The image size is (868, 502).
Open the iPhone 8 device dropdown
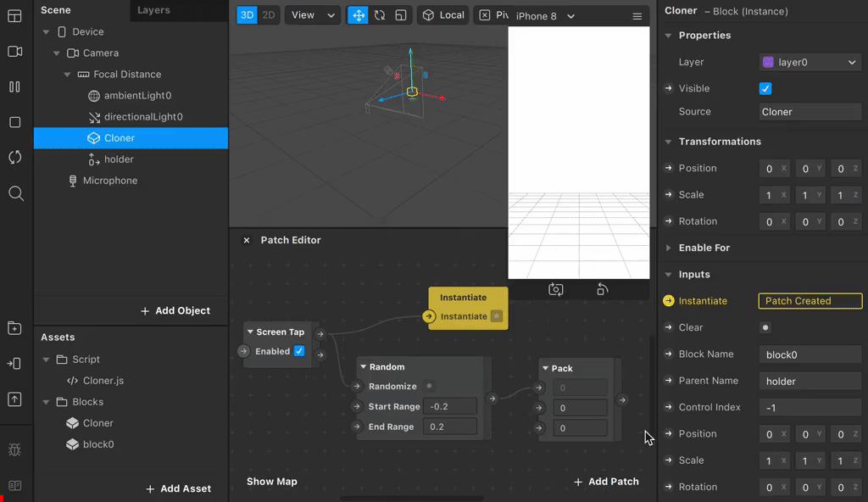click(545, 16)
